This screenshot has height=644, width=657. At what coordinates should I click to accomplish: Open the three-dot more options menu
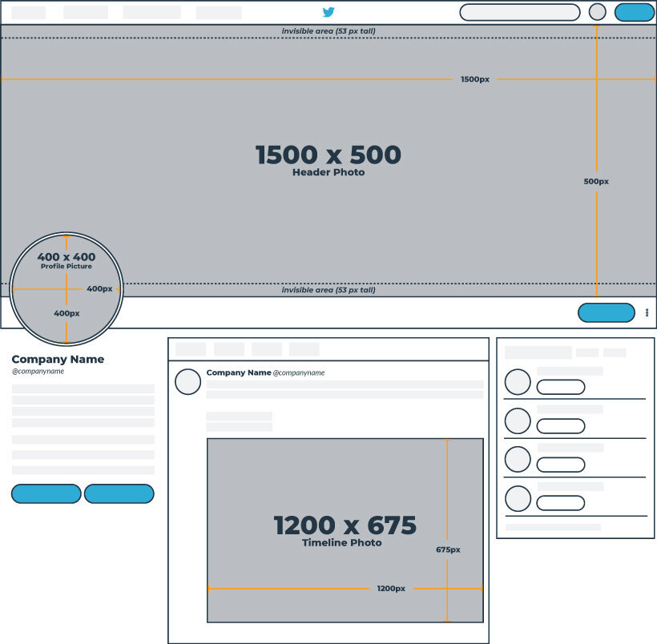pos(647,312)
